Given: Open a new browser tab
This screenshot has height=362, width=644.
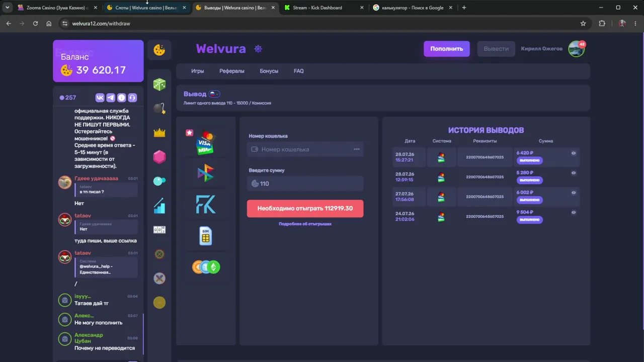Looking at the screenshot, I should [464, 8].
